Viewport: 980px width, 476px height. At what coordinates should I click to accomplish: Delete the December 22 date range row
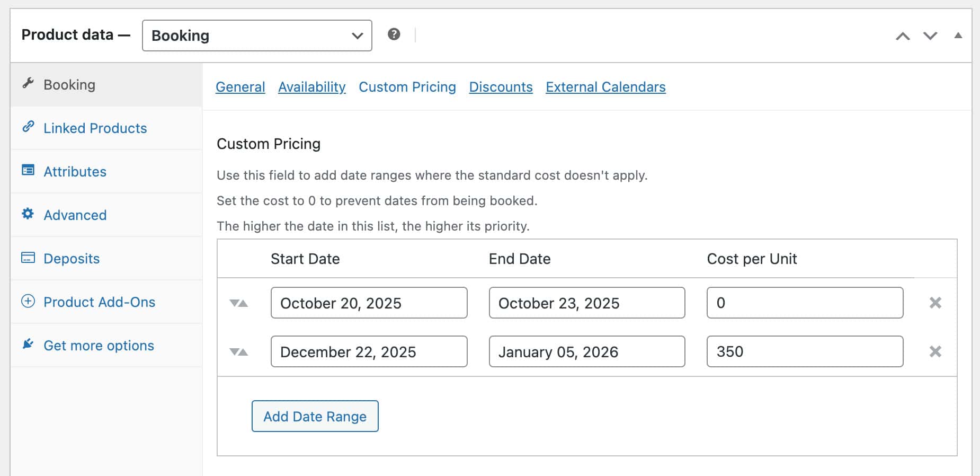point(935,351)
